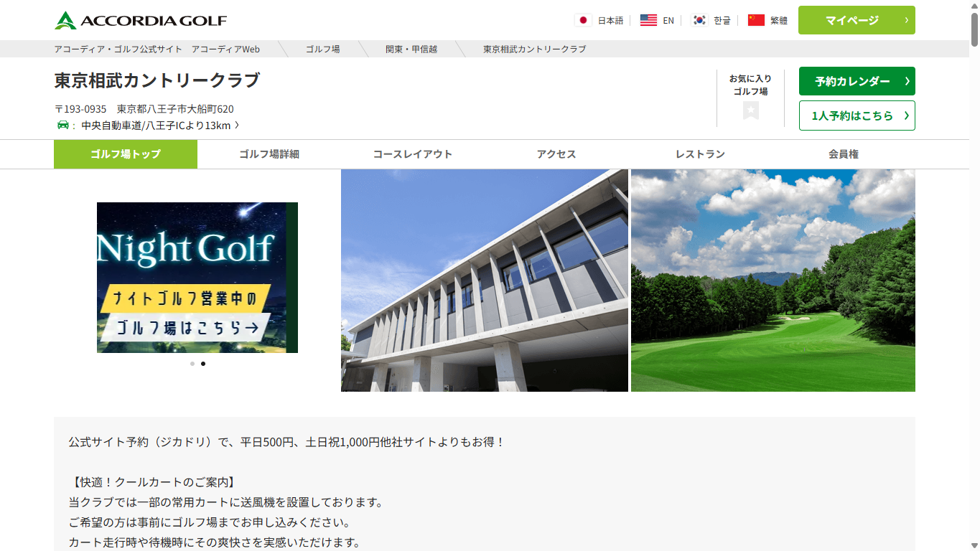
Task: Open 会員権 tab
Action: click(x=844, y=154)
